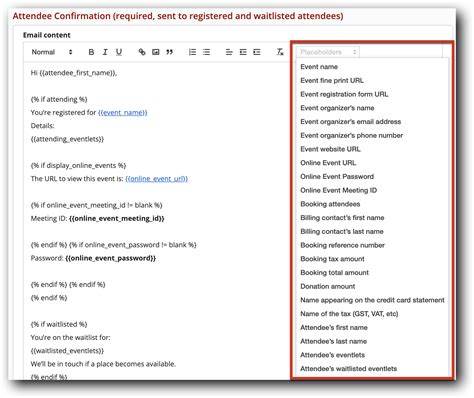
Task: Insert Billing contact's last name placeholder
Action: tap(342, 231)
